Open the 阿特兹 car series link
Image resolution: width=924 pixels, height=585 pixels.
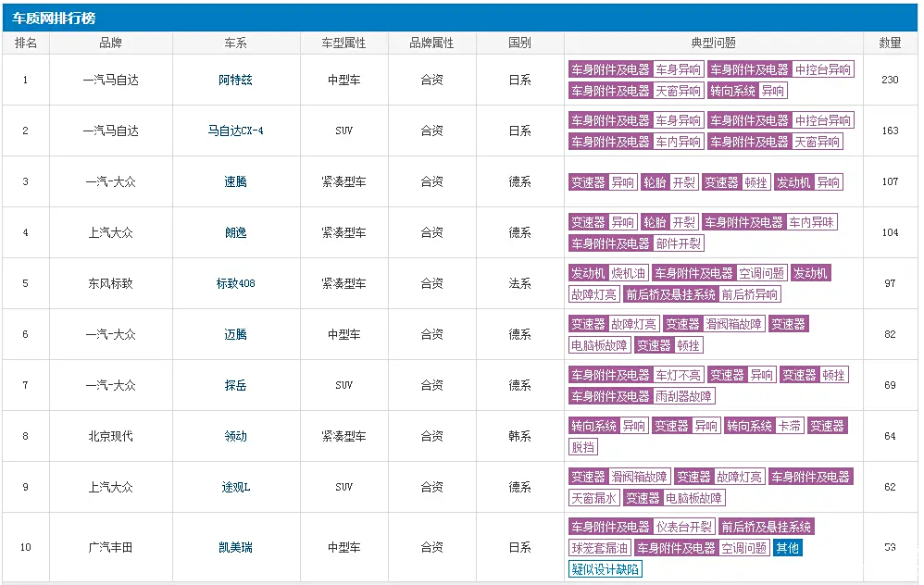235,81
